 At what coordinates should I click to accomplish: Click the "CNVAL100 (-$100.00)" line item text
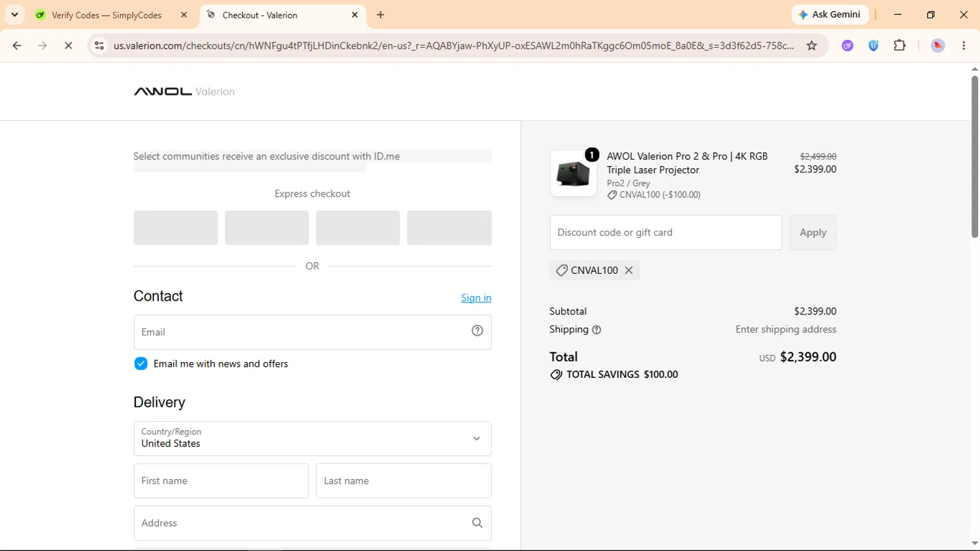(660, 195)
